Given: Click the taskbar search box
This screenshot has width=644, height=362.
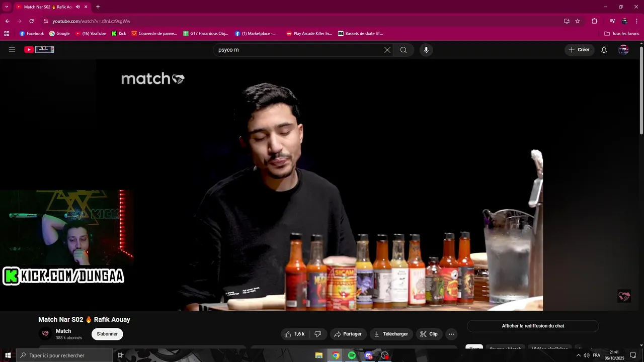Looking at the screenshot, I should pos(64,355).
